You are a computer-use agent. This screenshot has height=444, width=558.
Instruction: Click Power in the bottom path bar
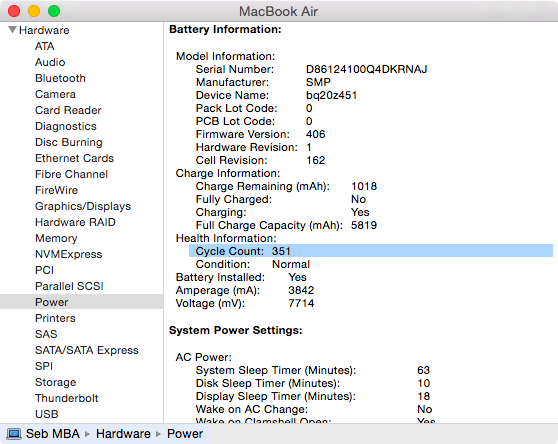[185, 434]
